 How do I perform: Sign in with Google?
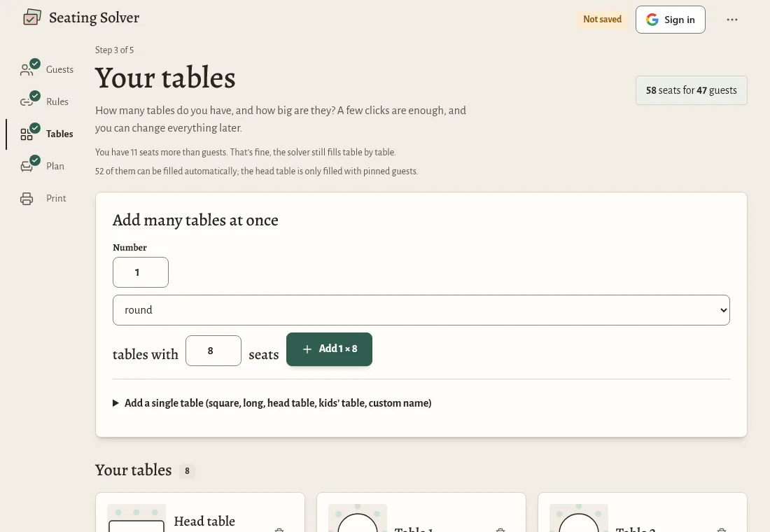(671, 20)
